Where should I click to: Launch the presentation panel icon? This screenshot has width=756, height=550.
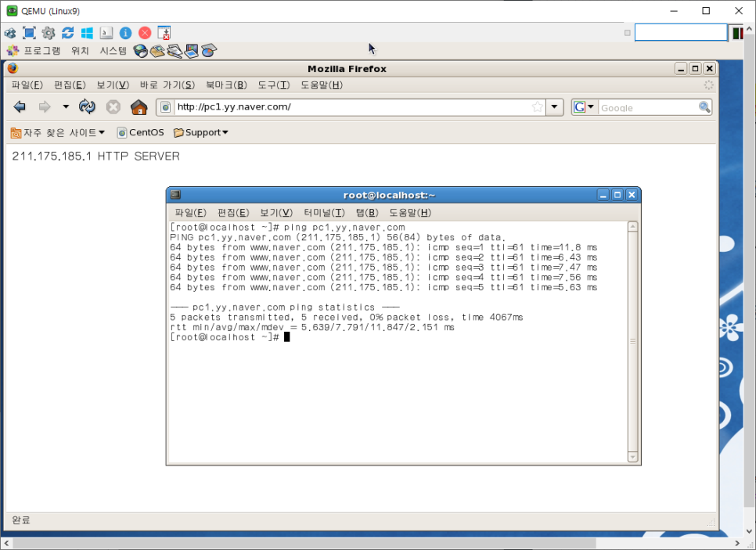click(x=192, y=51)
